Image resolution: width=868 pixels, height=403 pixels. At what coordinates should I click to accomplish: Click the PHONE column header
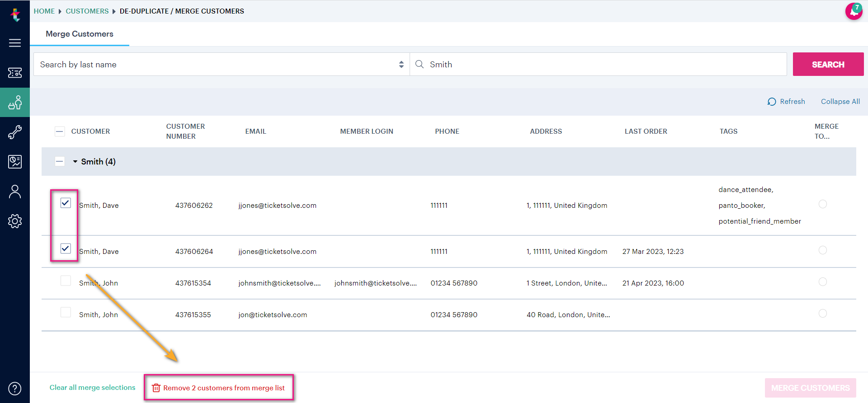[x=447, y=131]
